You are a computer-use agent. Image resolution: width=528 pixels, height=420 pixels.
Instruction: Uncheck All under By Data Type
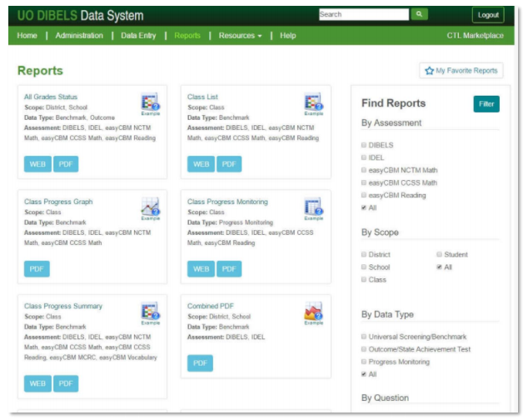click(364, 374)
